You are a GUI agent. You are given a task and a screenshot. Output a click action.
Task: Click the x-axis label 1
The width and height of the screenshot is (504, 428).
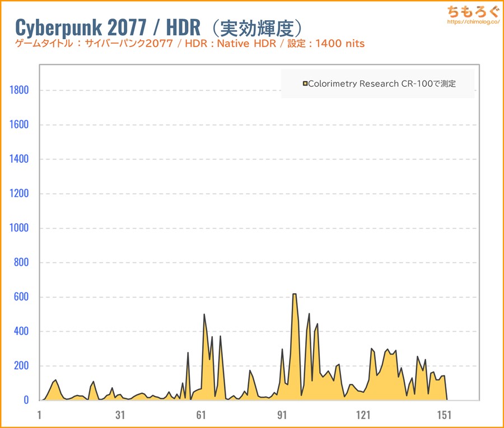[x=39, y=415]
